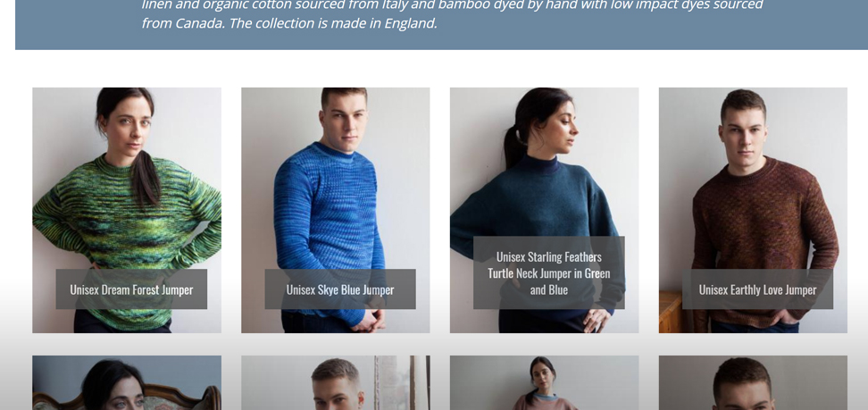
Task: Open second row first product thumbnail
Action: (x=127, y=383)
